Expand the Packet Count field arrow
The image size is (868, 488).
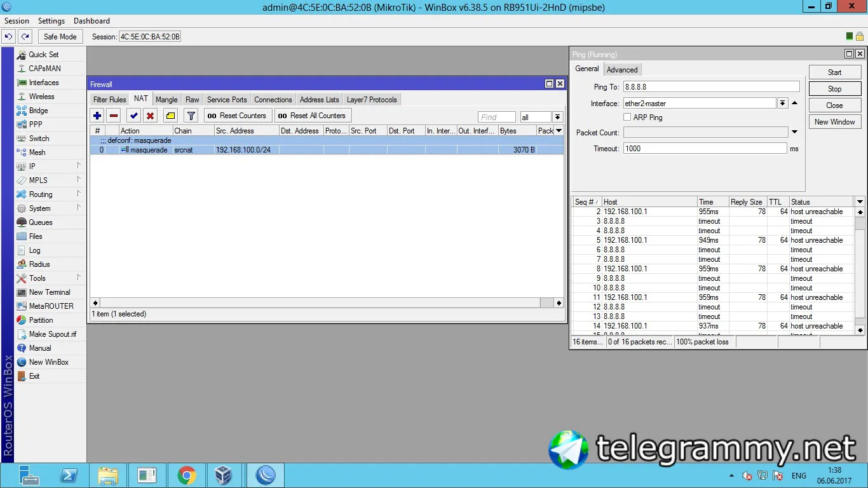coord(794,132)
